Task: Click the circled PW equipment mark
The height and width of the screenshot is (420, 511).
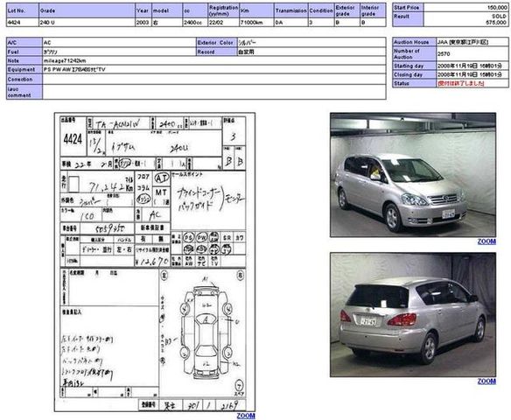Action: (x=201, y=237)
